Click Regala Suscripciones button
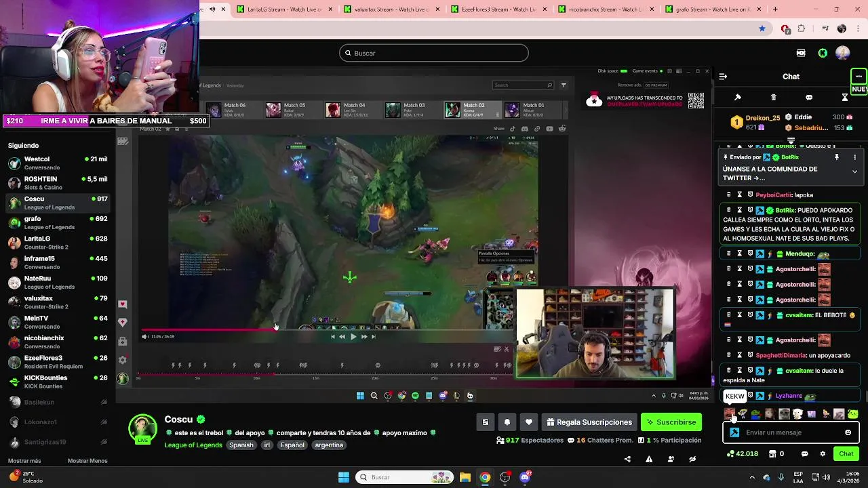The width and height of the screenshot is (868, 488). (x=589, y=422)
